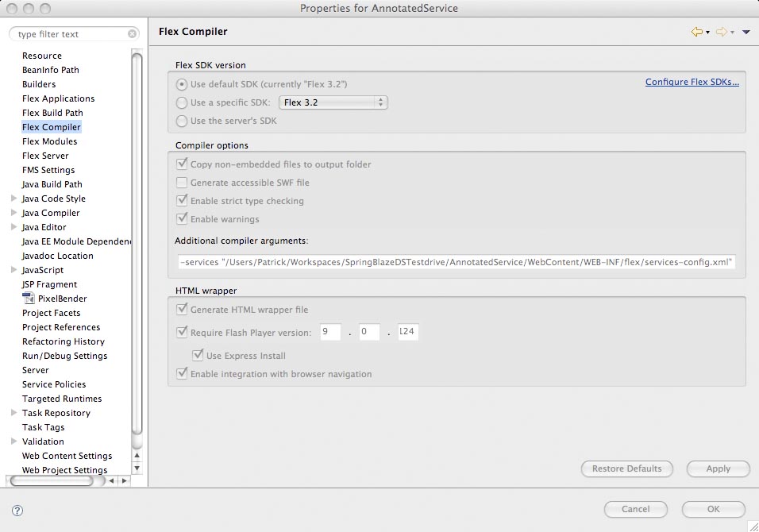Open Configure Flex SDKs link
The height and width of the screenshot is (532, 759).
tap(692, 82)
